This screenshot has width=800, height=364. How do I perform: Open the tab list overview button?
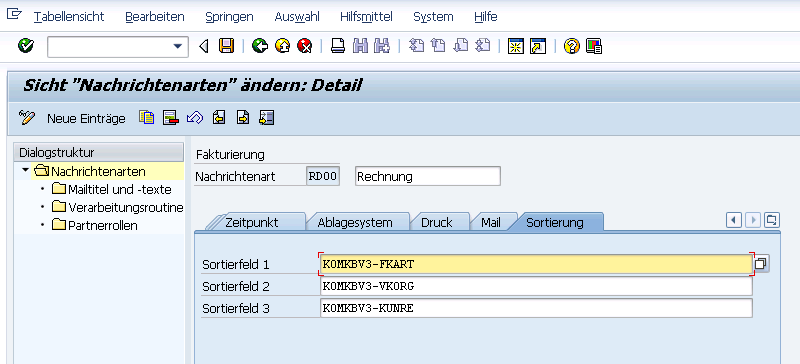click(772, 220)
